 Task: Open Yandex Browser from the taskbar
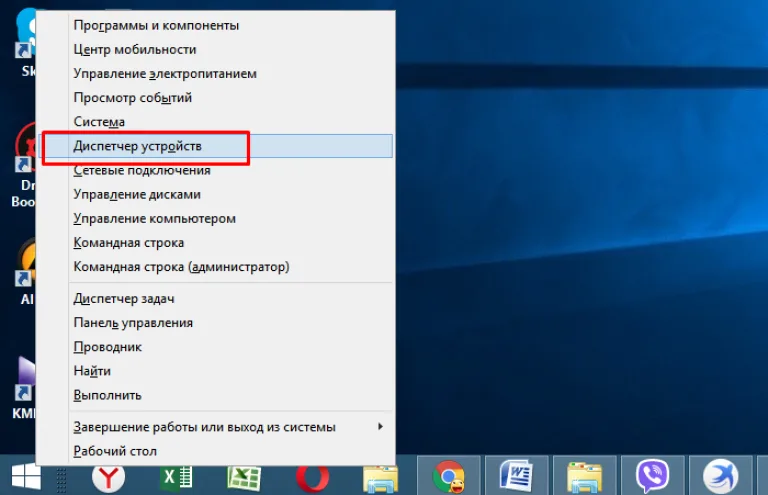point(108,477)
